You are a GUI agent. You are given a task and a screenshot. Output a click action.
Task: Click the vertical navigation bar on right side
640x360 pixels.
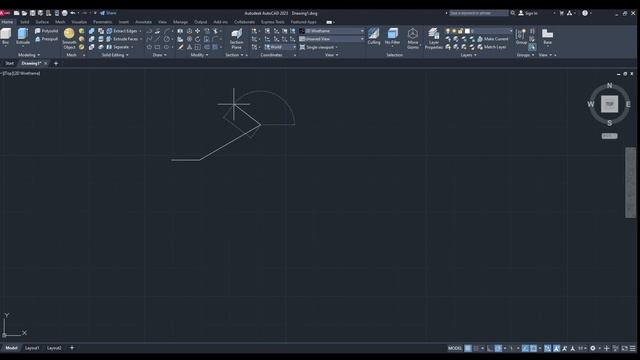[630, 182]
